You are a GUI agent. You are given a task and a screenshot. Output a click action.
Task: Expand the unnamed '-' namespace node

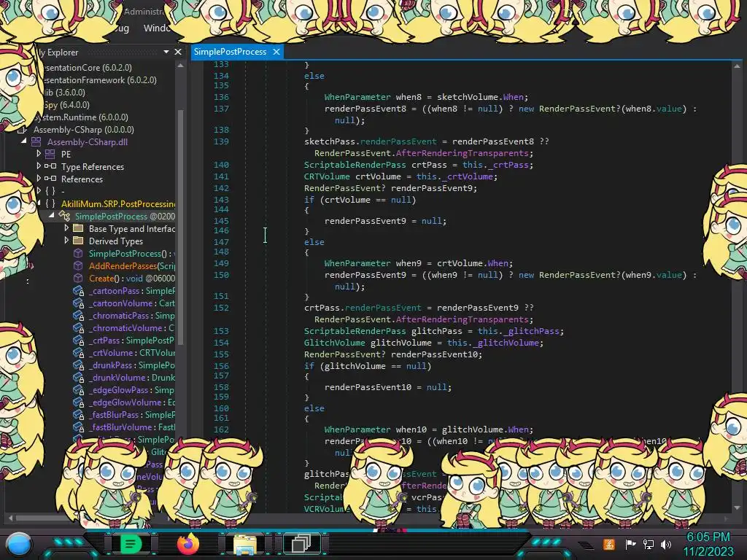coord(39,191)
